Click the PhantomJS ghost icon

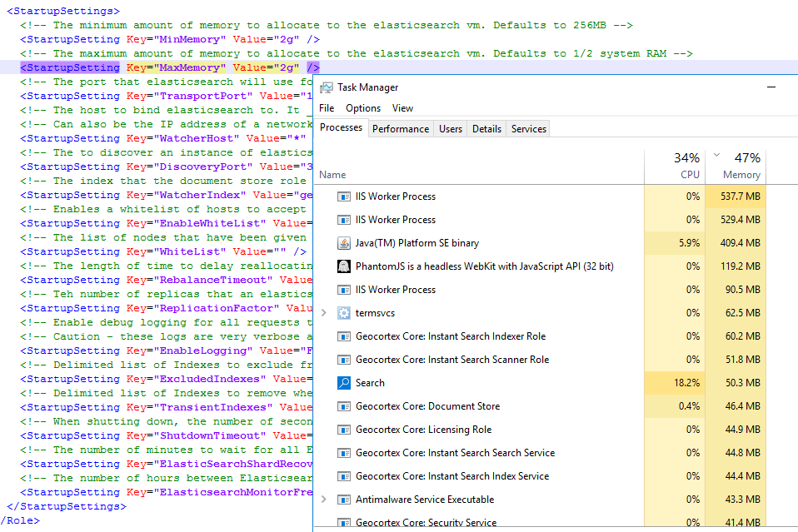click(x=344, y=266)
